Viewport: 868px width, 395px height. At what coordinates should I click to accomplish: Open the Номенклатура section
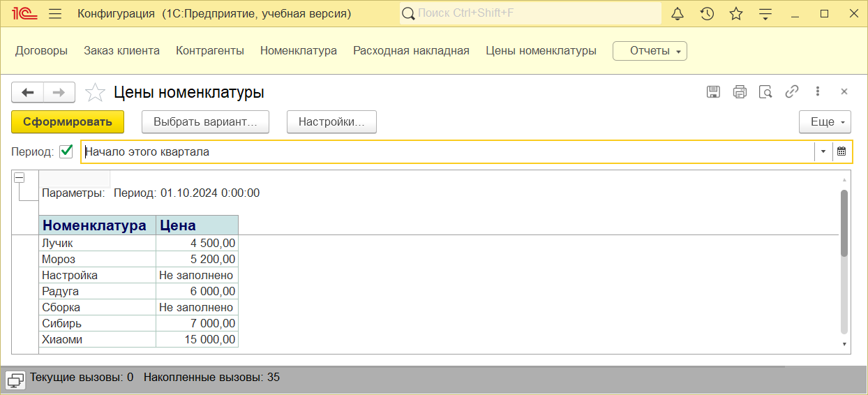(299, 50)
